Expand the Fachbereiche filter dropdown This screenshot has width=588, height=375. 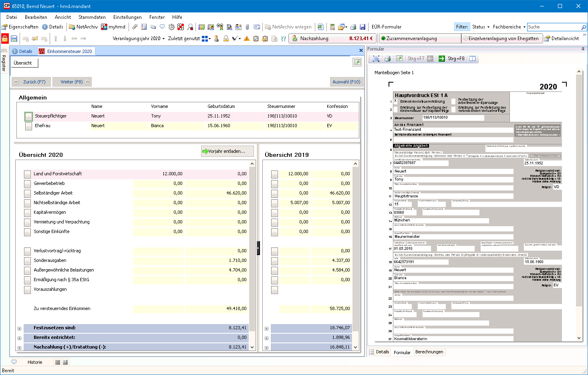[x=509, y=27]
